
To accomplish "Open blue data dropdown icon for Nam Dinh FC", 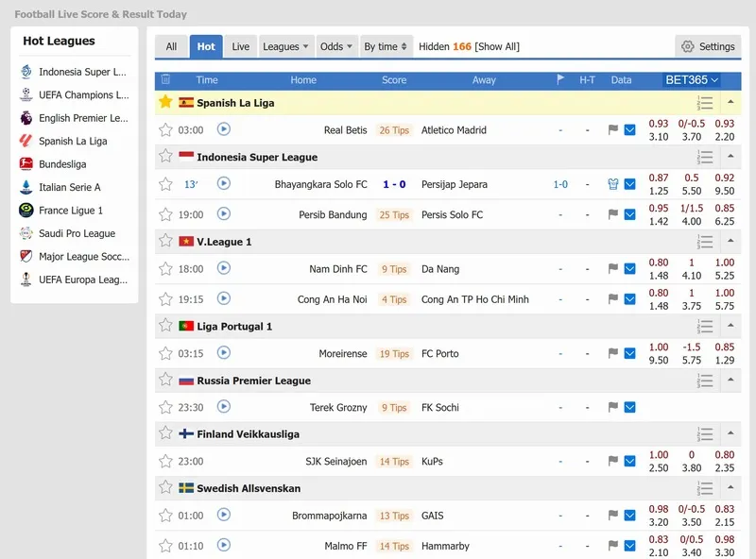I will click(x=630, y=269).
